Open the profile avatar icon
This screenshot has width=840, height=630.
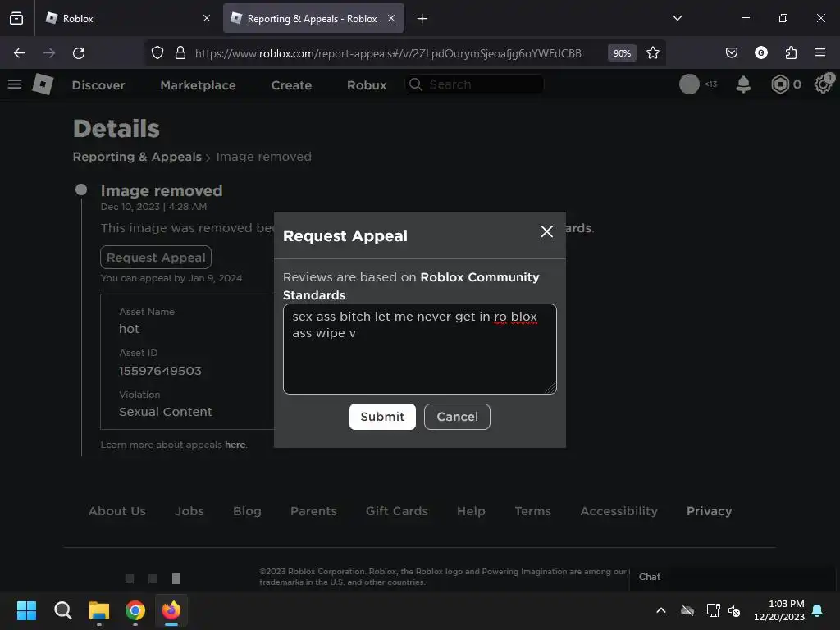tap(689, 84)
